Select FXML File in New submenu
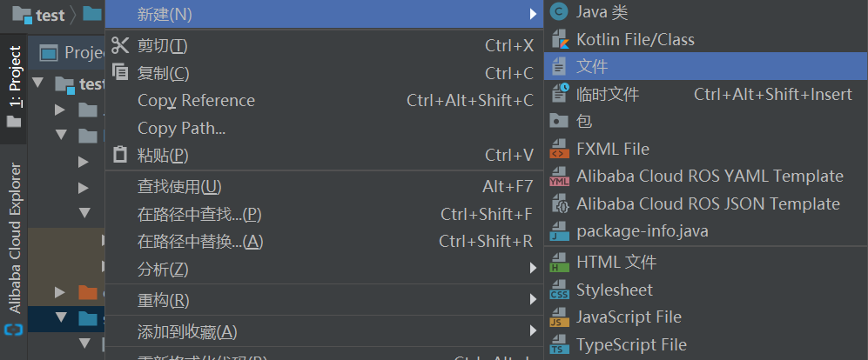Screen dimensions: 868x360 (x=706, y=149)
